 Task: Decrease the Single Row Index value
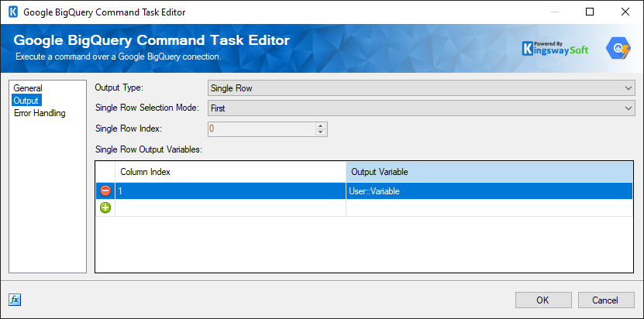point(321,132)
